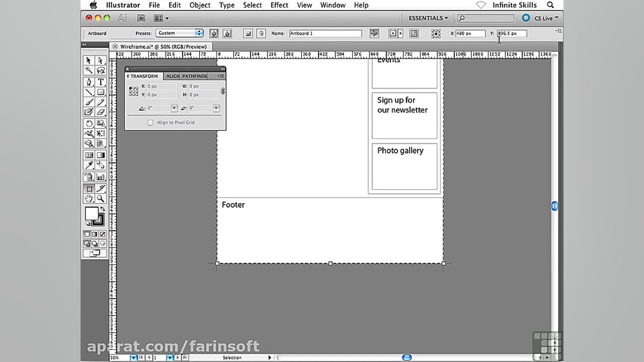The height and width of the screenshot is (362, 644).
Task: Toggle artboard reference point in control bar
Action: 436,34
